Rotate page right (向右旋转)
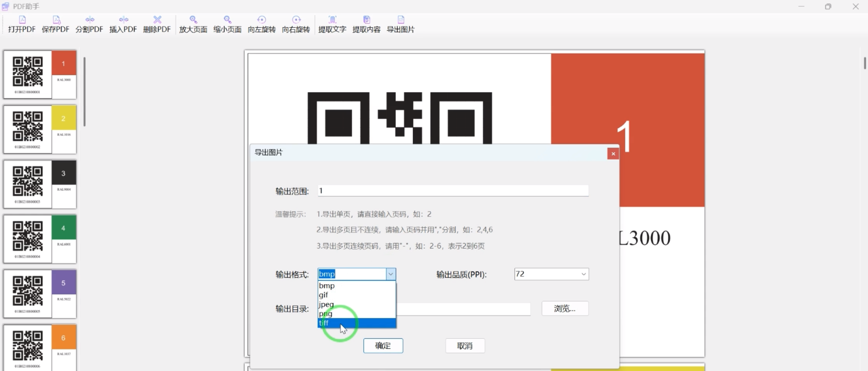The image size is (868, 371). tap(296, 24)
